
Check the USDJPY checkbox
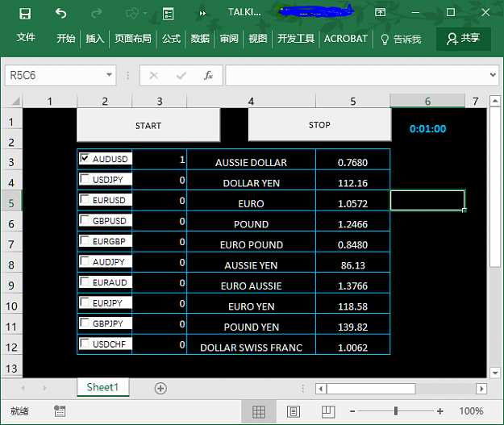pyautogui.click(x=85, y=178)
